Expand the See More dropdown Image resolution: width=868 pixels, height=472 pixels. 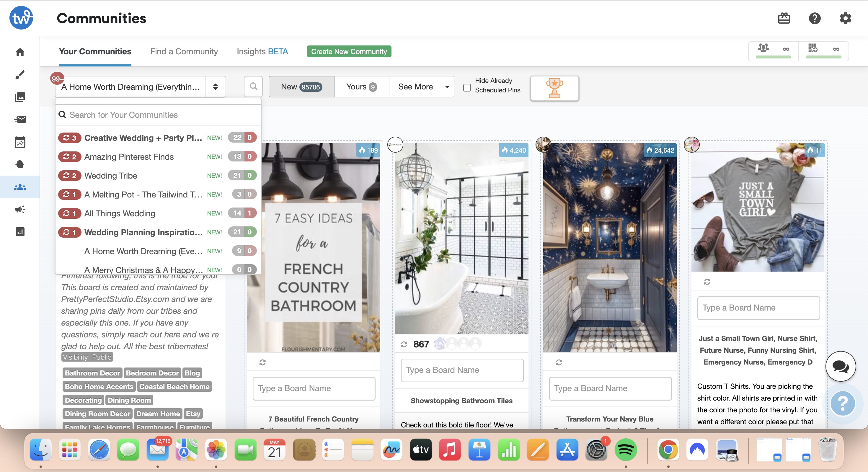421,86
